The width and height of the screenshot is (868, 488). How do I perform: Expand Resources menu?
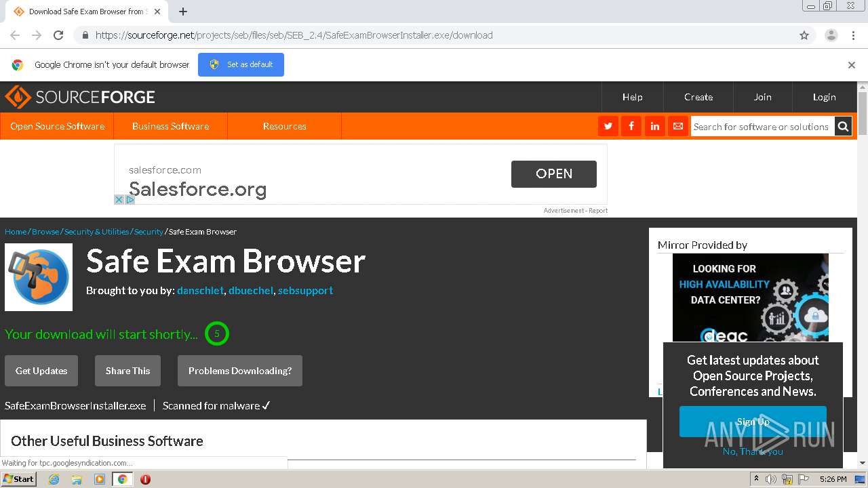(284, 126)
